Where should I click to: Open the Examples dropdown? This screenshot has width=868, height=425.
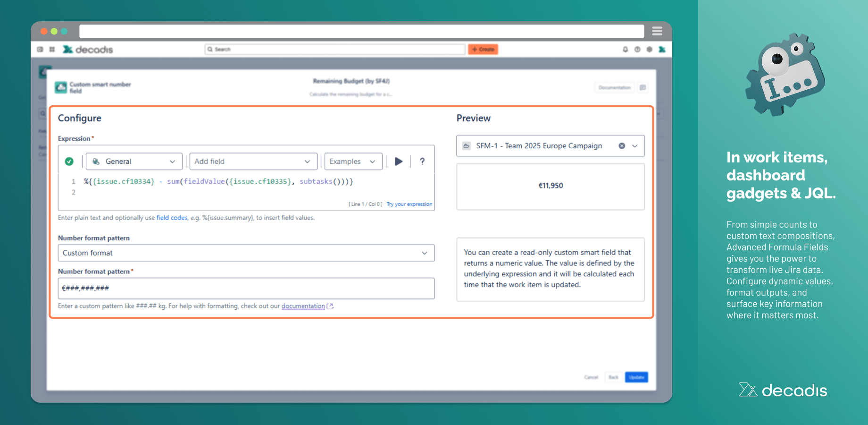pyautogui.click(x=353, y=161)
